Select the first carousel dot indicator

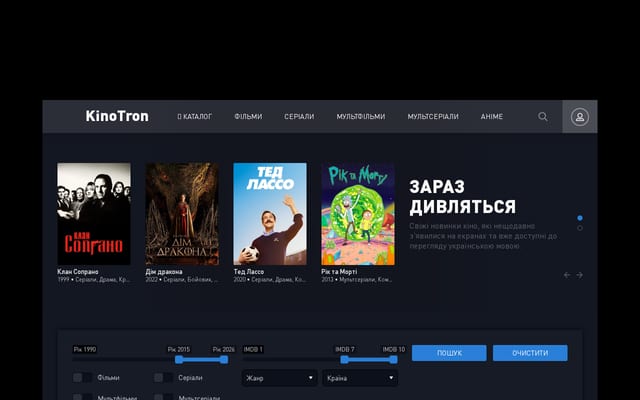coord(580,218)
